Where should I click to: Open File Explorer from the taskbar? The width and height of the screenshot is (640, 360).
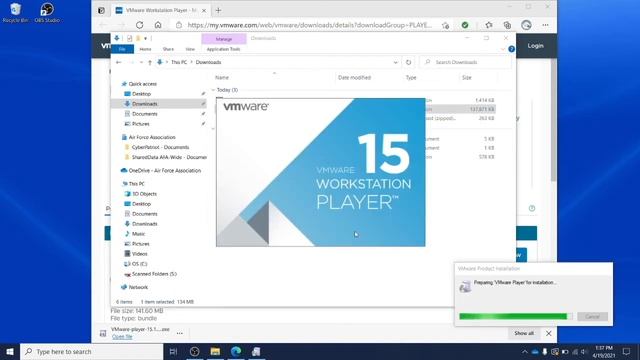coord(215,351)
